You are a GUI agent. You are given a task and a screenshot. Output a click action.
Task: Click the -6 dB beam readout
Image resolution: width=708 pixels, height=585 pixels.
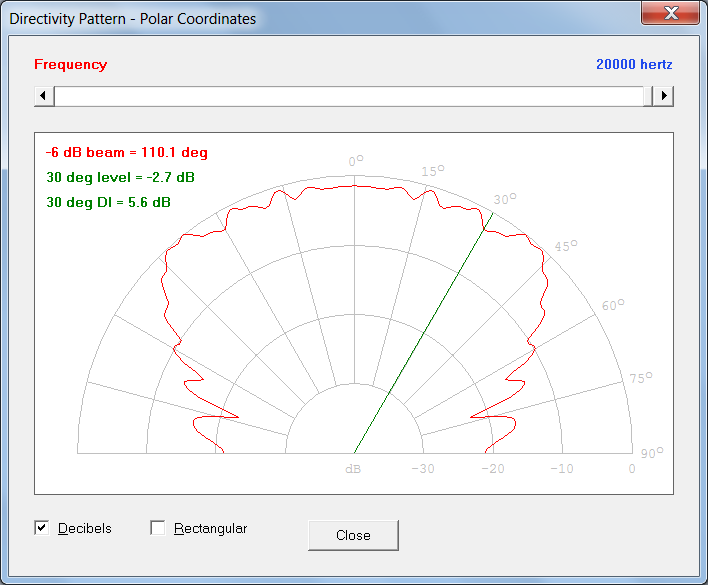click(x=127, y=153)
